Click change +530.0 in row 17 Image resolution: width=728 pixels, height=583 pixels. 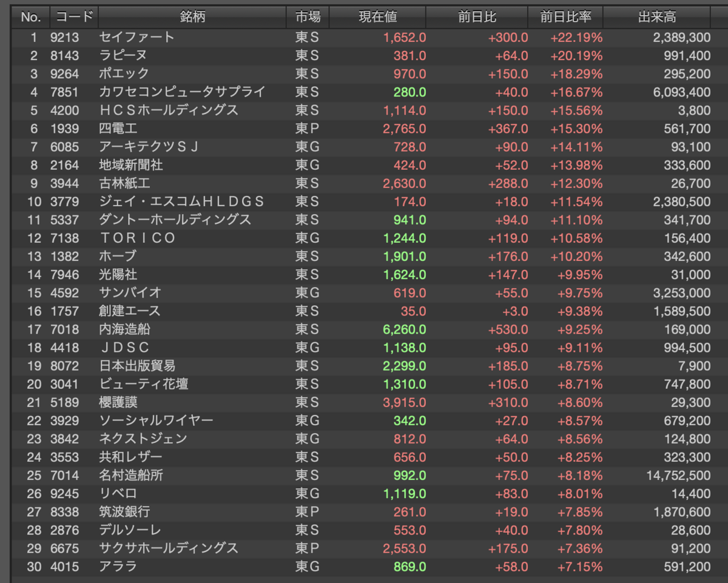pos(508,329)
